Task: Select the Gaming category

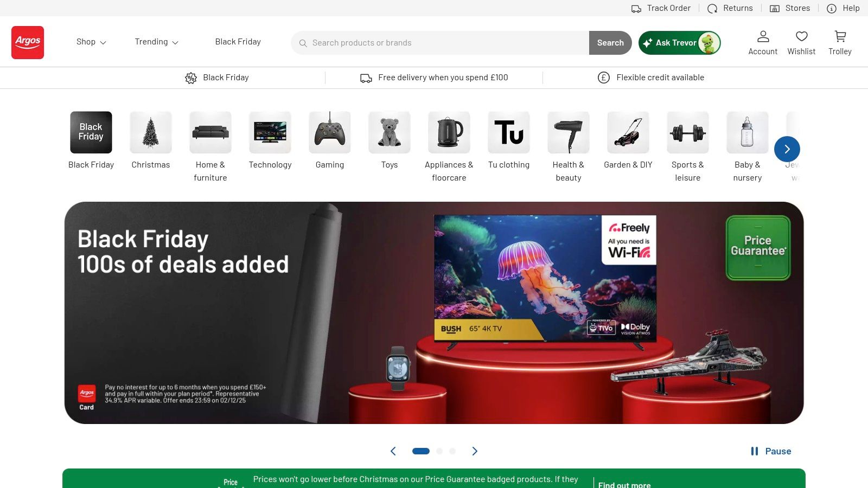Action: pyautogui.click(x=329, y=140)
